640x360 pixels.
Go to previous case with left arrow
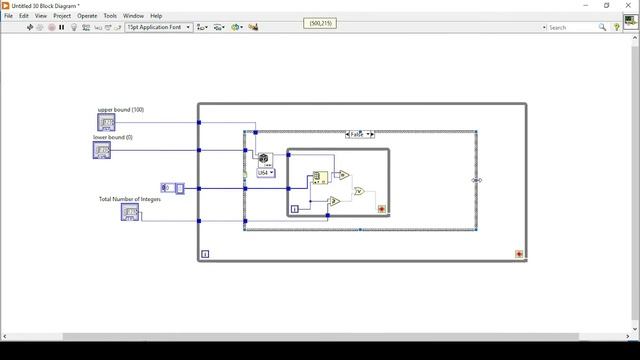click(x=347, y=134)
